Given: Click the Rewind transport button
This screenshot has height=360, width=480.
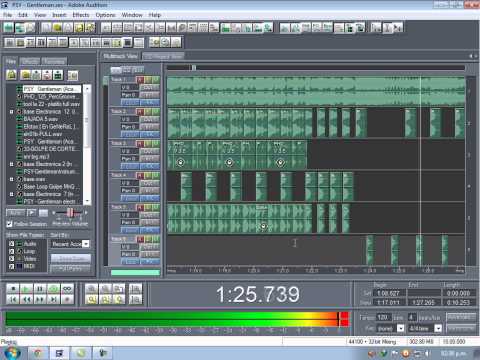Looking at the screenshot, I should pyautogui.click(x=27, y=300).
